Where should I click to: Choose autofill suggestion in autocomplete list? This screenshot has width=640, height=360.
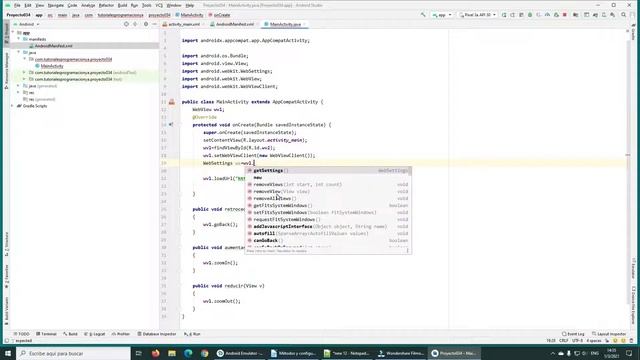point(328,233)
